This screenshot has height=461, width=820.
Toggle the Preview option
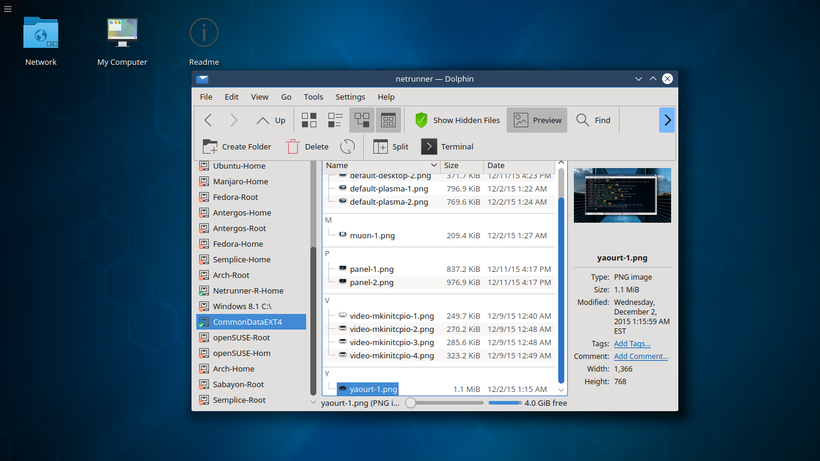537,120
